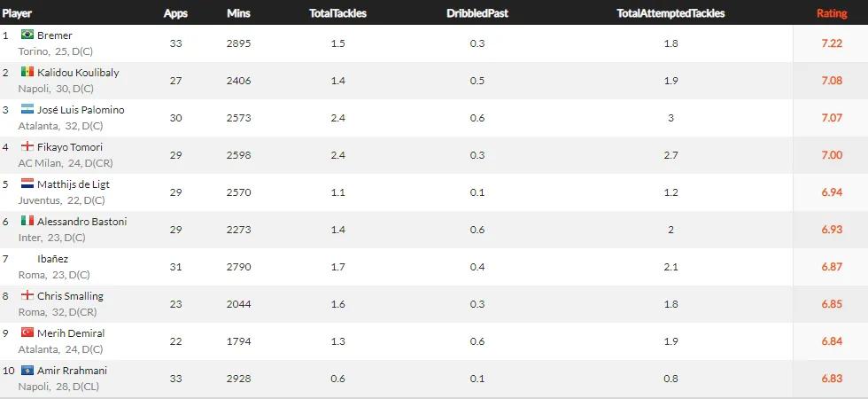868x399 pixels.
Task: Click the Brazil flag beside Bremer
Action: tap(27, 35)
